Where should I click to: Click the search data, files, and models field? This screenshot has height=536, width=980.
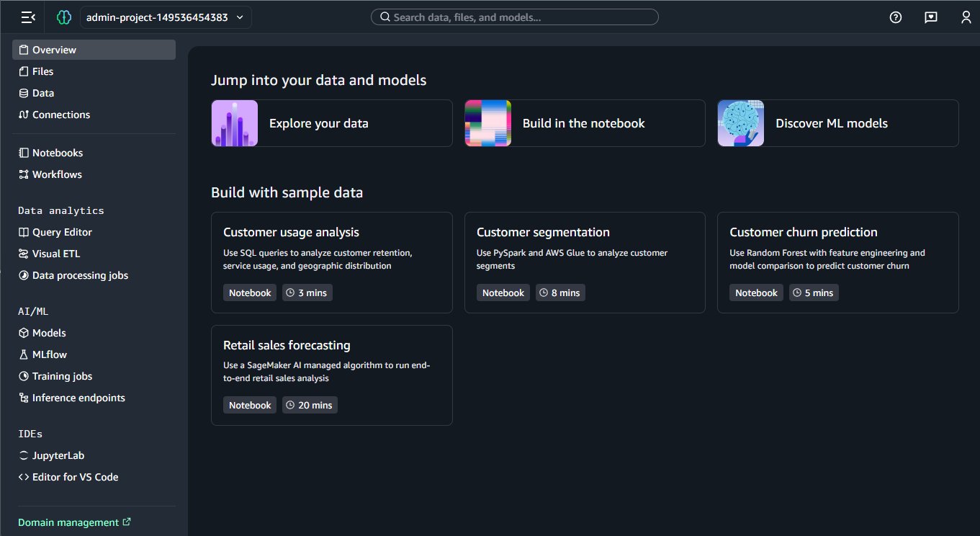click(x=514, y=17)
